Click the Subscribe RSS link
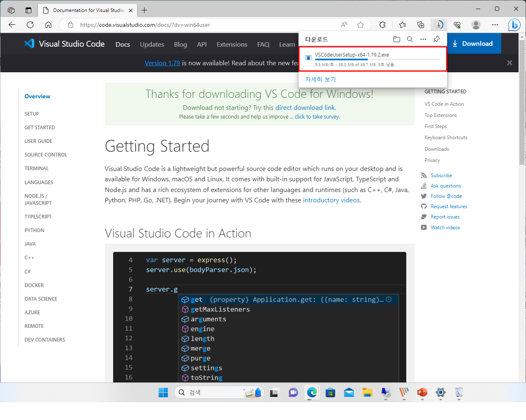Viewport: 526px width, 420px height. 441,176
